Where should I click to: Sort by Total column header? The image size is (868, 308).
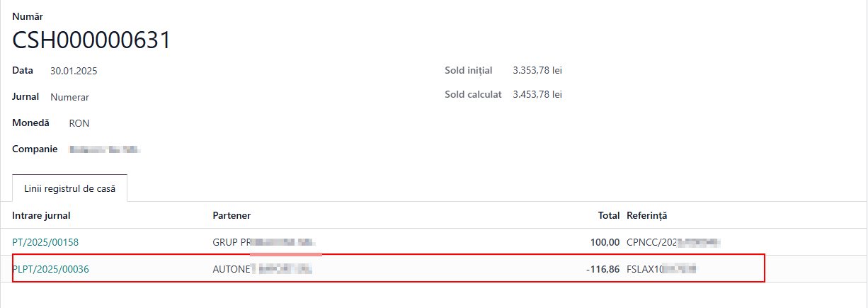(x=609, y=215)
